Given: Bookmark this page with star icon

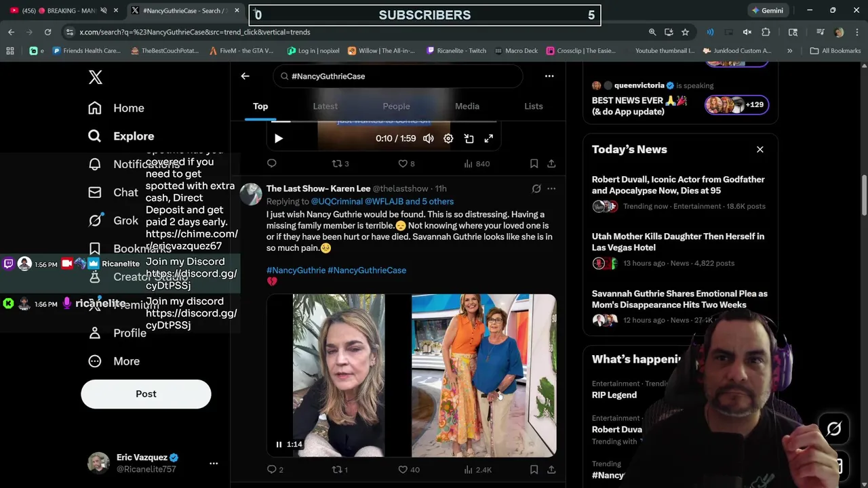Looking at the screenshot, I should coord(685,32).
